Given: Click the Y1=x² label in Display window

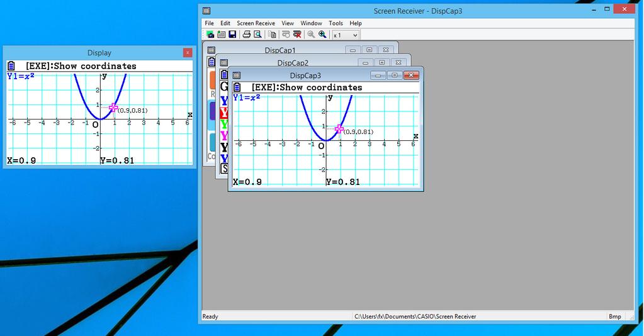Looking at the screenshot, I should [x=21, y=76].
